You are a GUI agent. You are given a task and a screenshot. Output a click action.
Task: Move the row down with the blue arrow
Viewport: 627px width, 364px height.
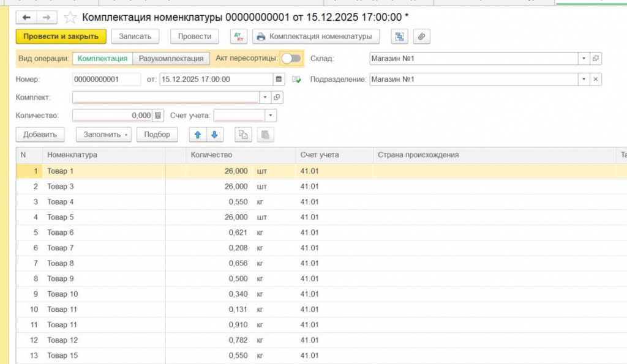point(214,135)
